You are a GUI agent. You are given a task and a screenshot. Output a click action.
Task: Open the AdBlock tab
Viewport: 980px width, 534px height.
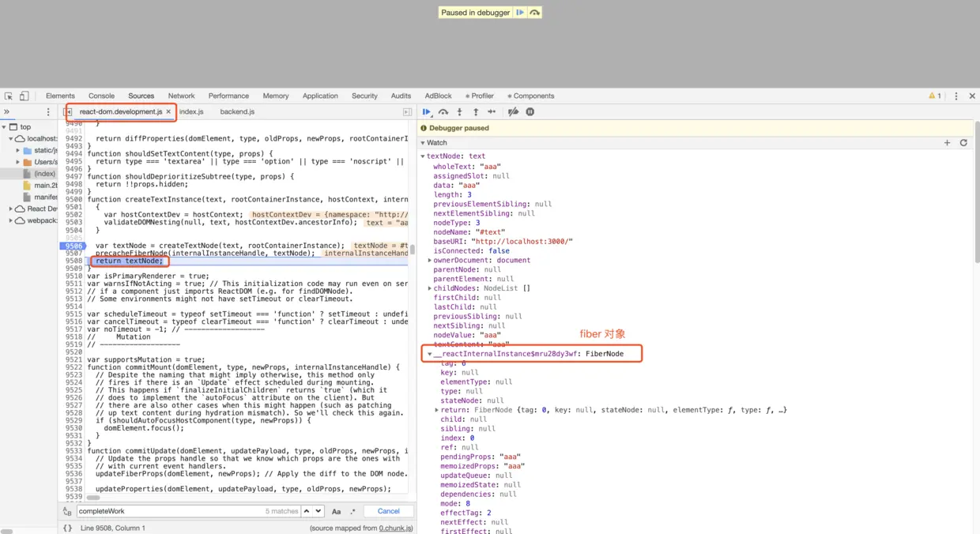tap(438, 96)
